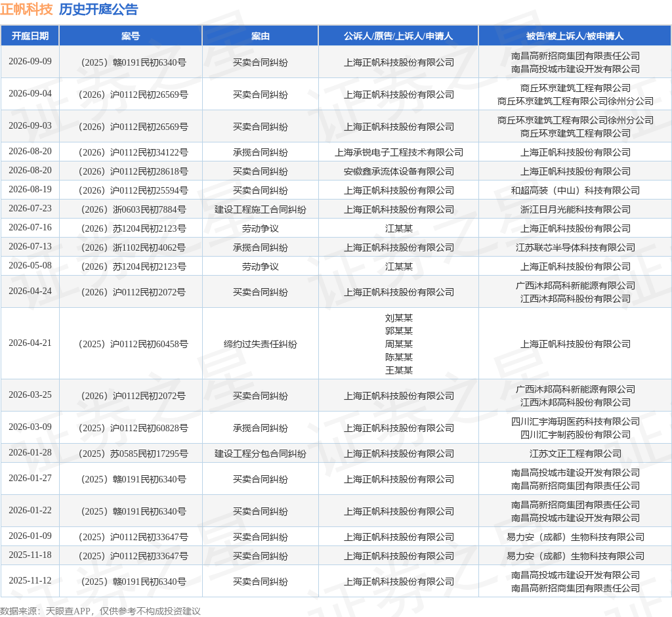Image resolution: width=672 pixels, height=617 pixels.
Task: Click the 建设工程分包合同纠纷 cell
Action: 260,454
